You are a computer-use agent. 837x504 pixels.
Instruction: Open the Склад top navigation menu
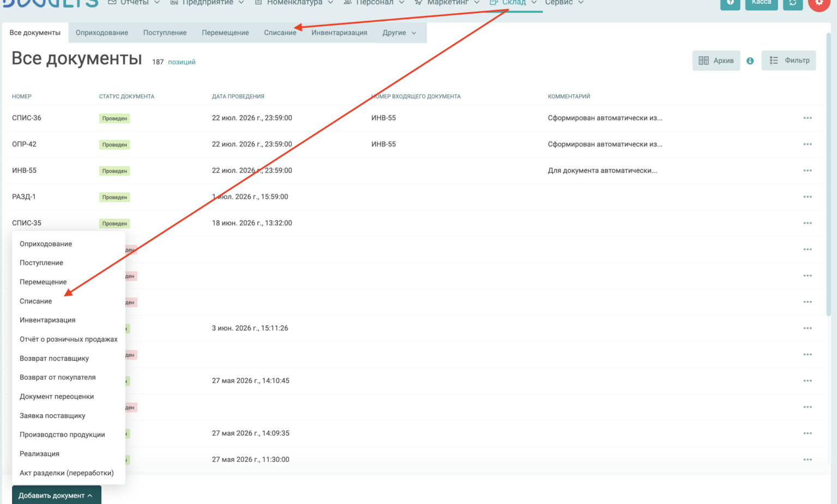click(513, 3)
